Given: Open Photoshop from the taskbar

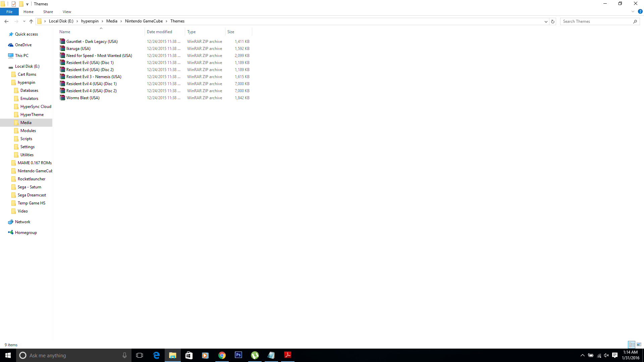Looking at the screenshot, I should pos(238,355).
